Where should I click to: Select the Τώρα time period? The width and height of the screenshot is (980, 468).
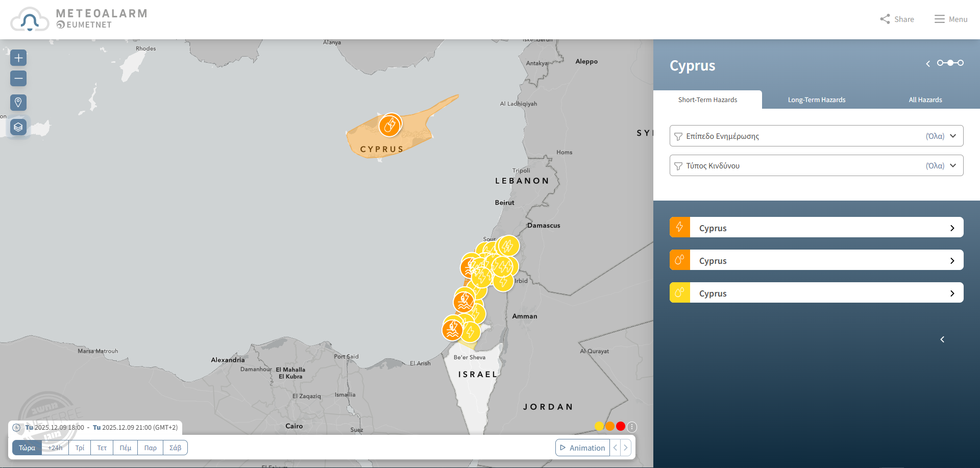coord(27,448)
